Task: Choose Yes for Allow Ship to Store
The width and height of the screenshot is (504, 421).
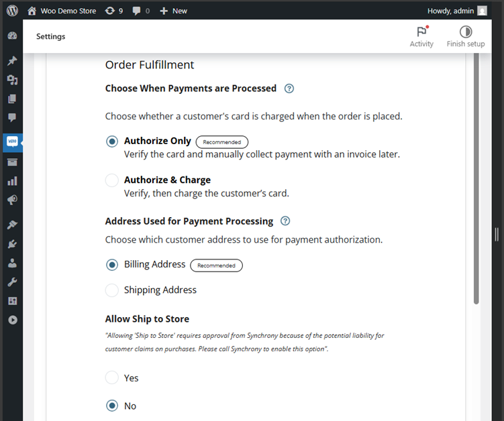Action: pyautogui.click(x=112, y=378)
